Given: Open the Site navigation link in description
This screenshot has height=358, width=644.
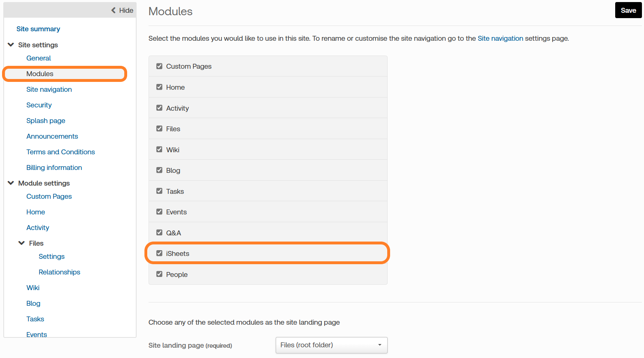Looking at the screenshot, I should click(x=500, y=38).
